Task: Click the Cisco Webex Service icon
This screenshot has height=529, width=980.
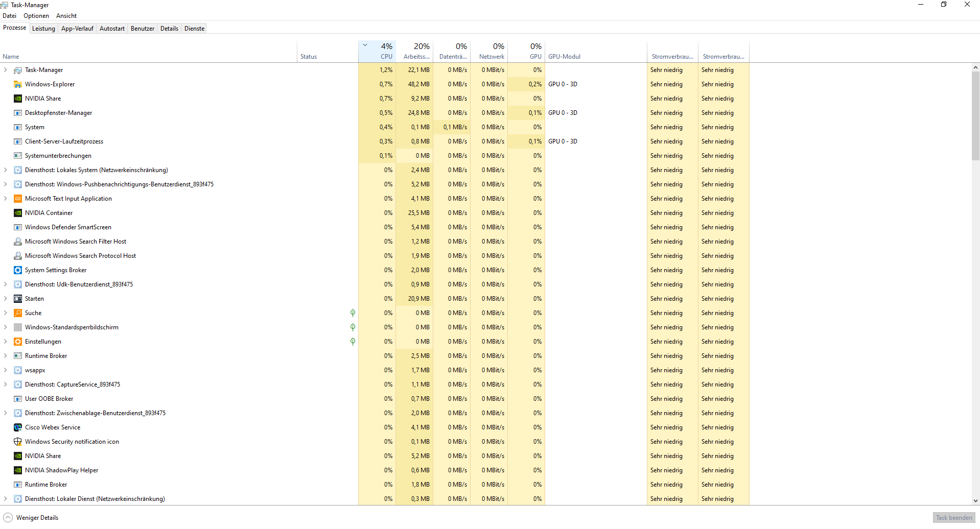Action: pyautogui.click(x=18, y=427)
